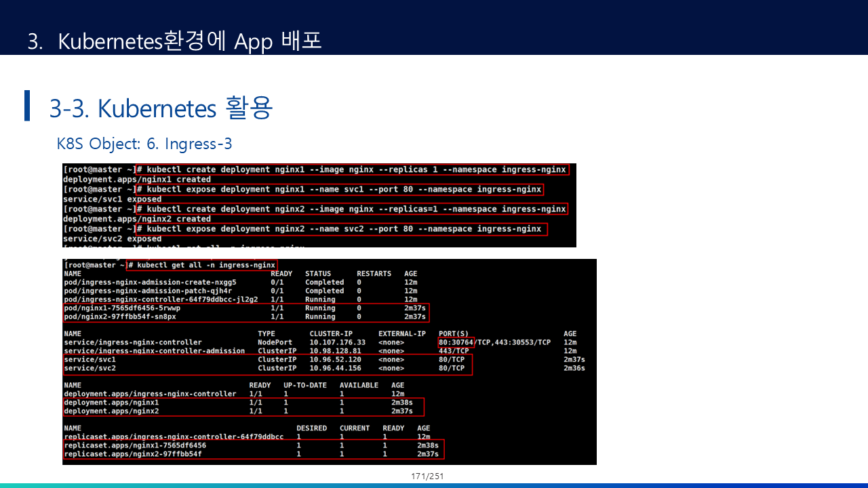Click the "kubectl create deployment nginx1" command line

click(352, 169)
